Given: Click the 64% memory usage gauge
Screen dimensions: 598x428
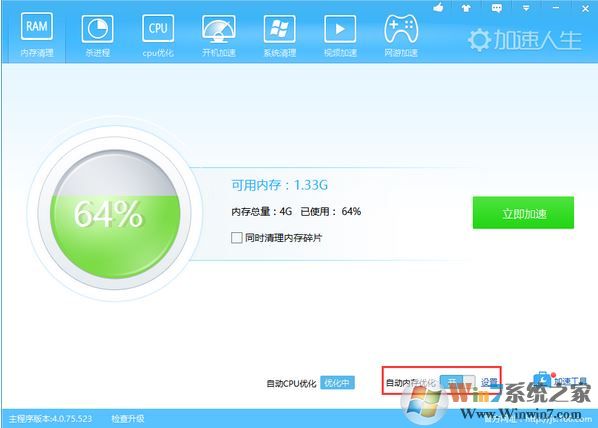Looking at the screenshot, I should (115, 214).
